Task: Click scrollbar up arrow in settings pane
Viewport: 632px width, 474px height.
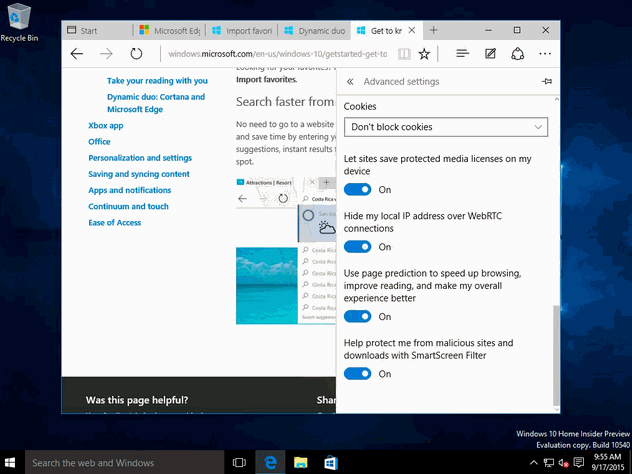Action: coord(557,99)
